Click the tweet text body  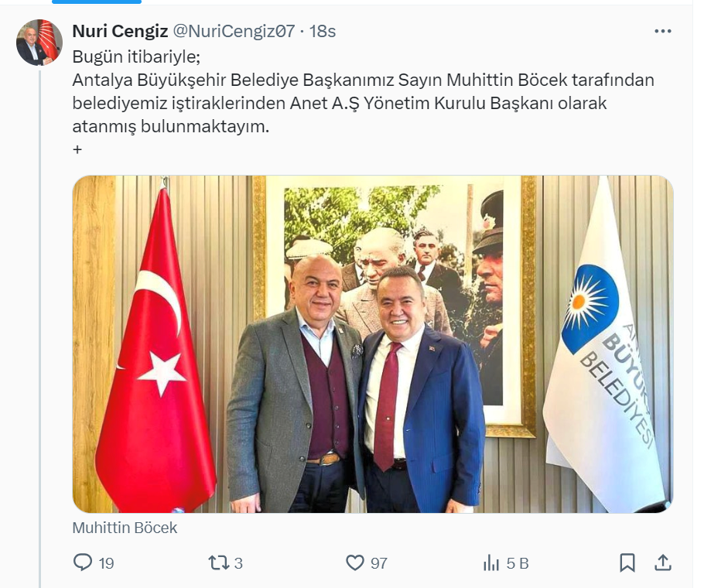pyautogui.click(x=364, y=91)
